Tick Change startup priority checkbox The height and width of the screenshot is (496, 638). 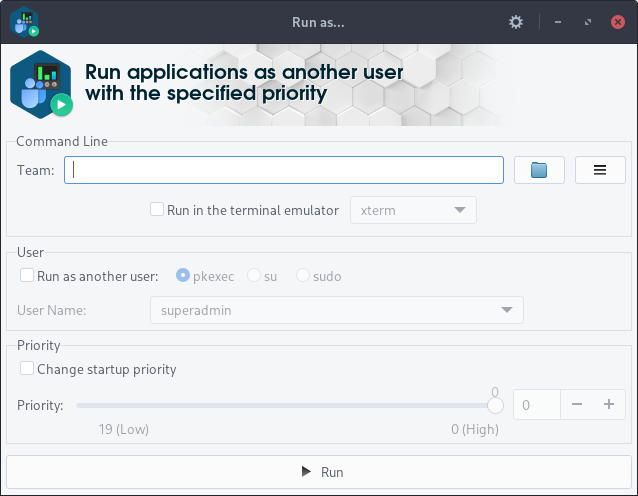click(27, 369)
